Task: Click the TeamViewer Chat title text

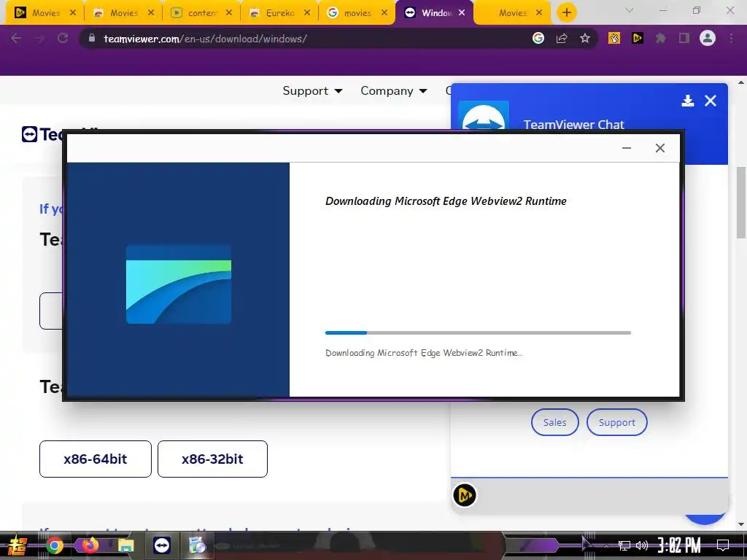Action: 573,125
